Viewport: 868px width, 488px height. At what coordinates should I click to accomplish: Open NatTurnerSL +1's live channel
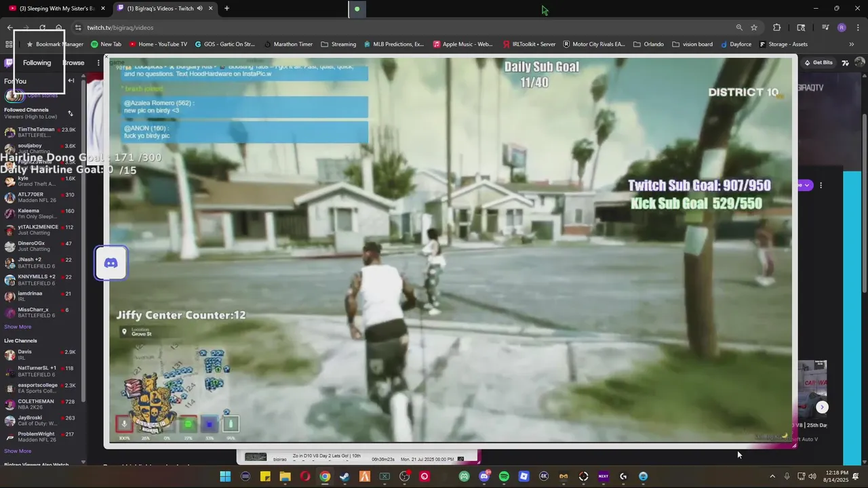click(41, 371)
